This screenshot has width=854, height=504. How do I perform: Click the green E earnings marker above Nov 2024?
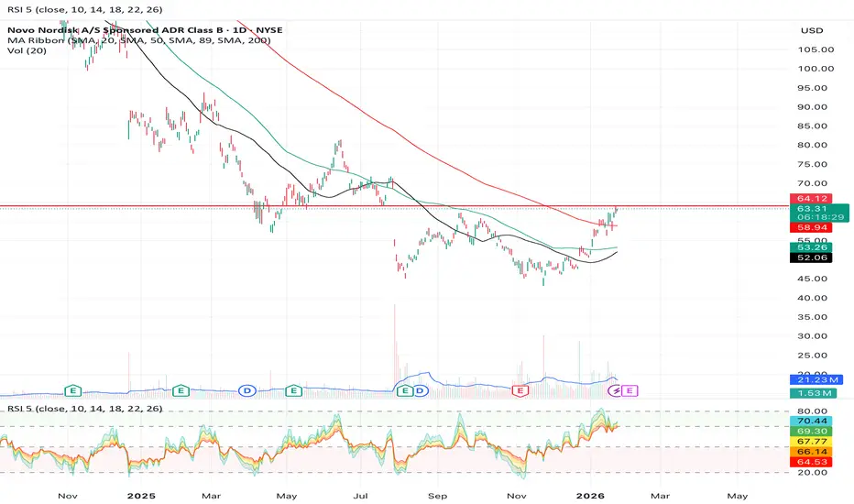click(x=73, y=390)
